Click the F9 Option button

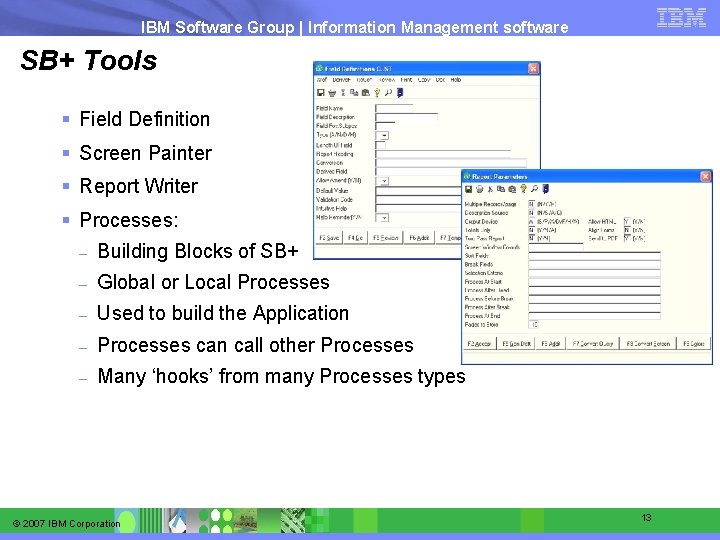tap(693, 343)
